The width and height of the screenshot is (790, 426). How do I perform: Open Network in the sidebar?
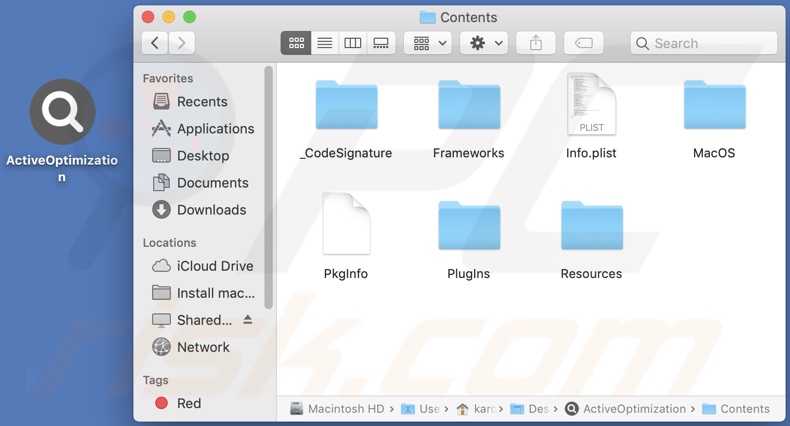pos(190,347)
